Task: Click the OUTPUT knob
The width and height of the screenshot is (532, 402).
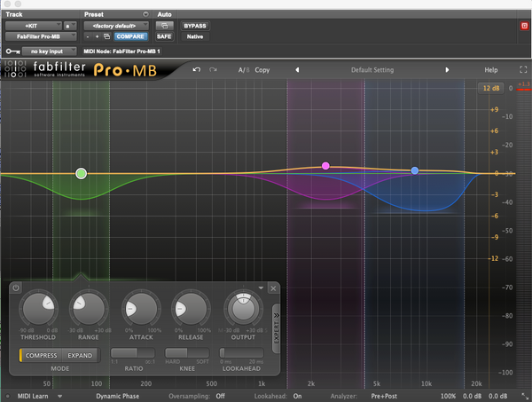Action: click(243, 309)
